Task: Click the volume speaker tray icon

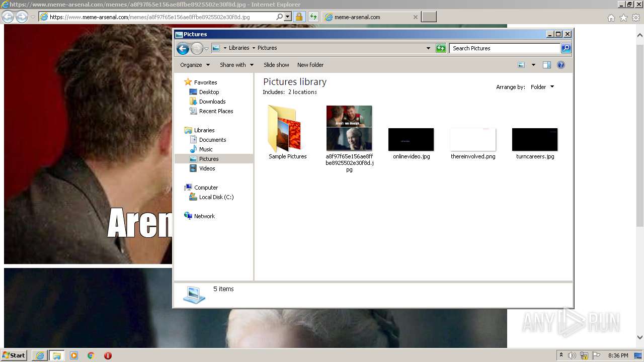Action: pyautogui.click(x=572, y=355)
